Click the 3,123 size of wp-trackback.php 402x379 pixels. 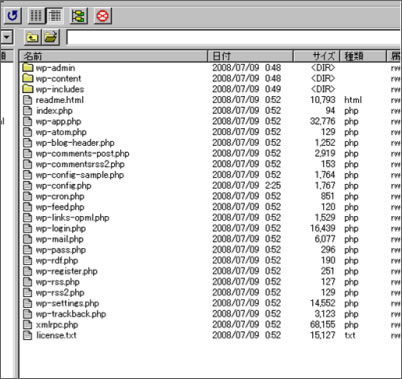(x=325, y=314)
